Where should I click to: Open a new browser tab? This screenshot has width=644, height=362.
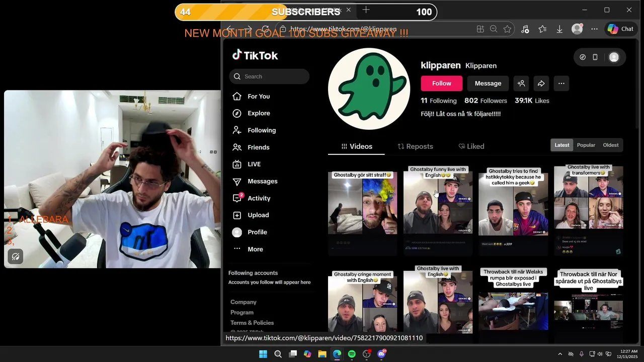(366, 10)
